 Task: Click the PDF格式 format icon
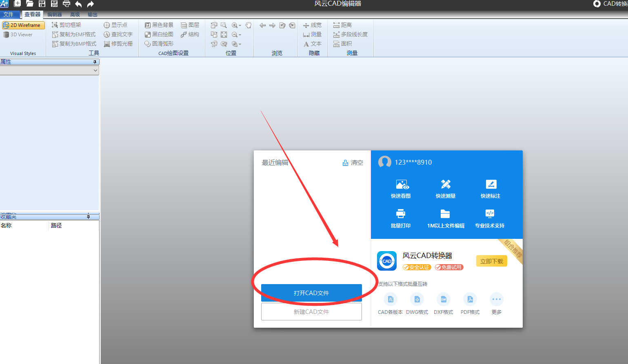[470, 299]
